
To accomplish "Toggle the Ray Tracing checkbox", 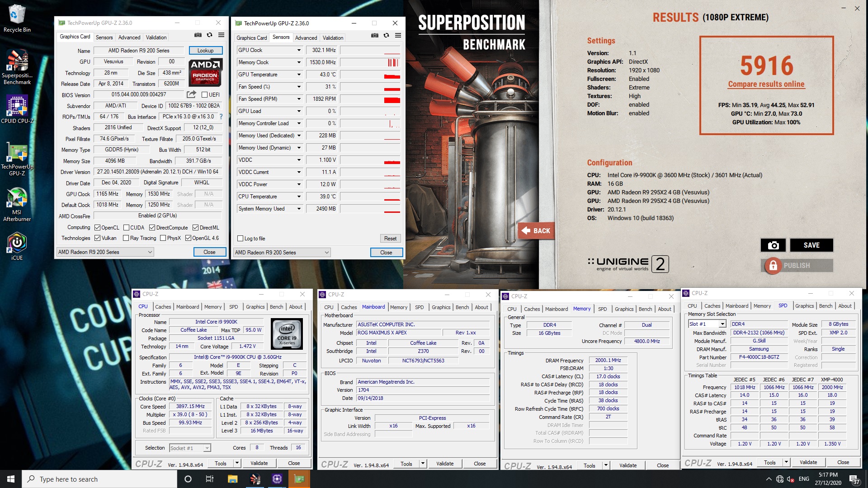I will point(126,238).
